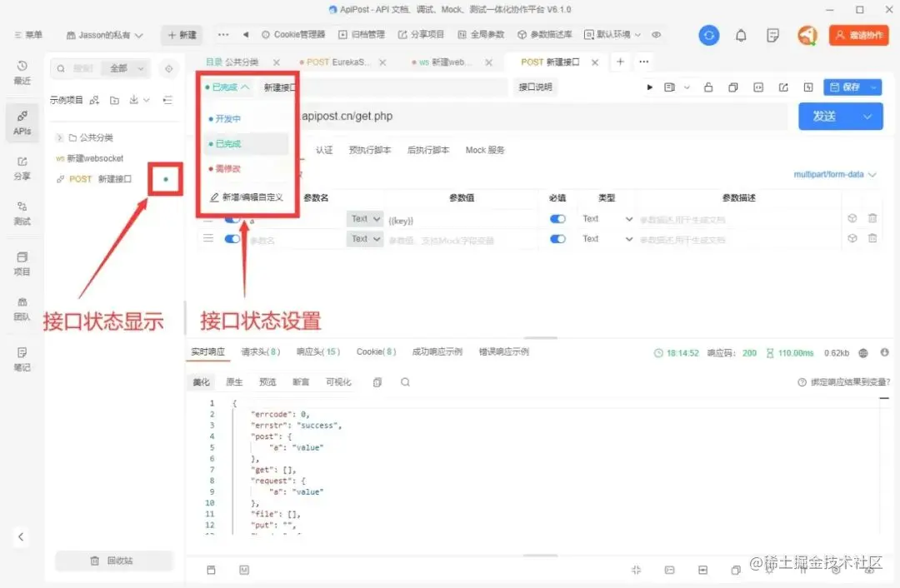Click the copy icon in the response panel
Viewport: 900px width, 588px height.
[377, 381]
